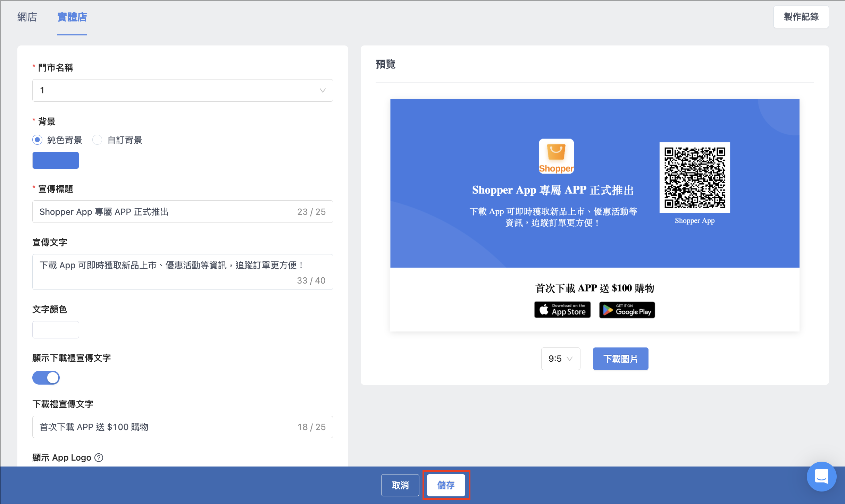Viewport: 845px width, 504px height.
Task: Select the 實體店 tab
Action: [72, 17]
